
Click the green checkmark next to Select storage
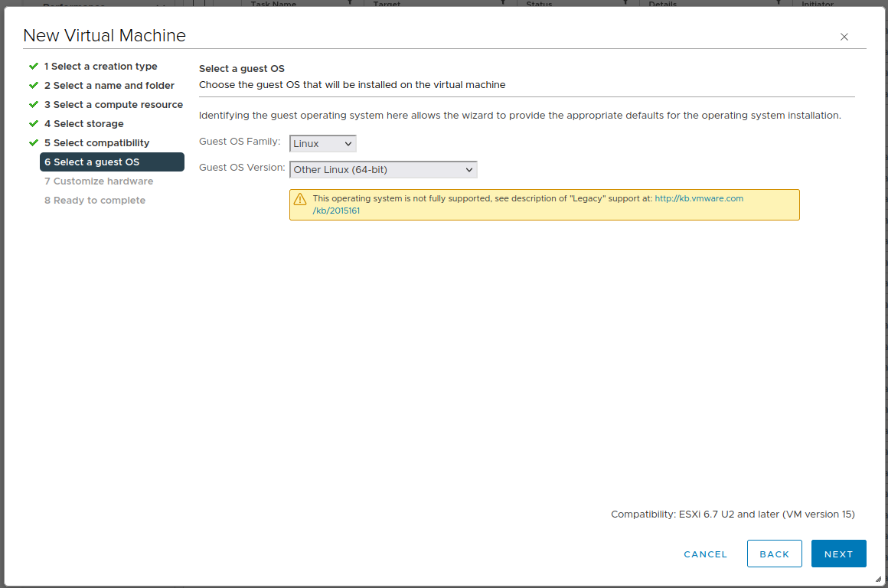(34, 124)
